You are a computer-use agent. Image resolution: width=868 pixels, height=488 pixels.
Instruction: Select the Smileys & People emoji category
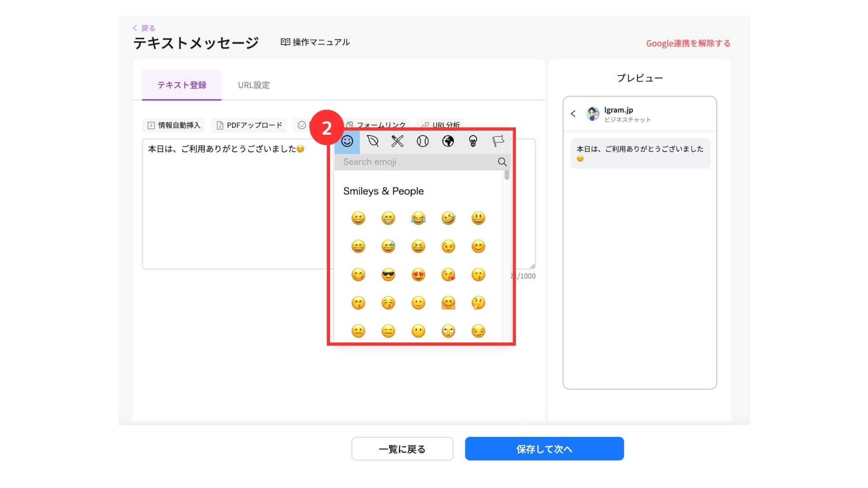pos(347,141)
